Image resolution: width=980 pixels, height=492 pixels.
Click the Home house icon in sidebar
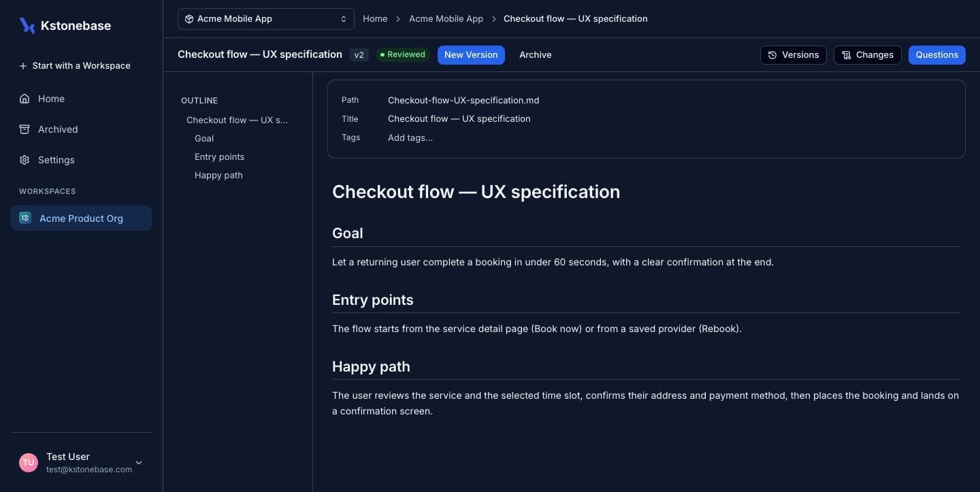pyautogui.click(x=24, y=99)
